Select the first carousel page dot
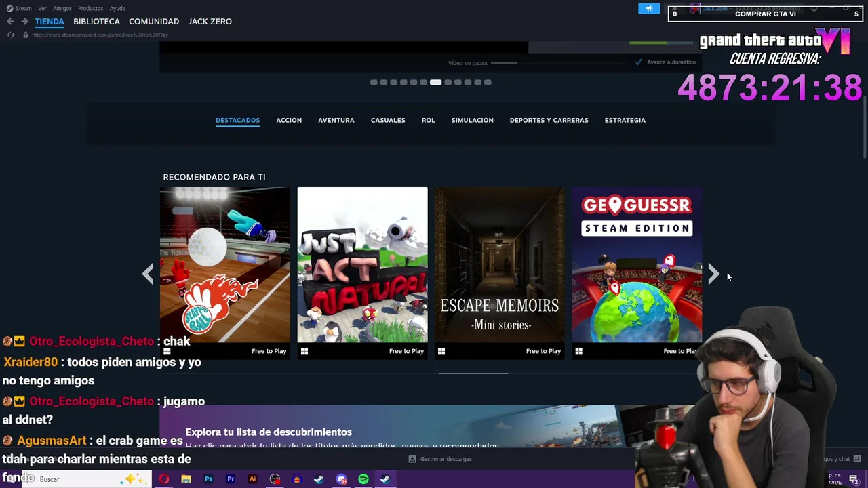Image resolution: width=868 pixels, height=488 pixels. pos(374,82)
